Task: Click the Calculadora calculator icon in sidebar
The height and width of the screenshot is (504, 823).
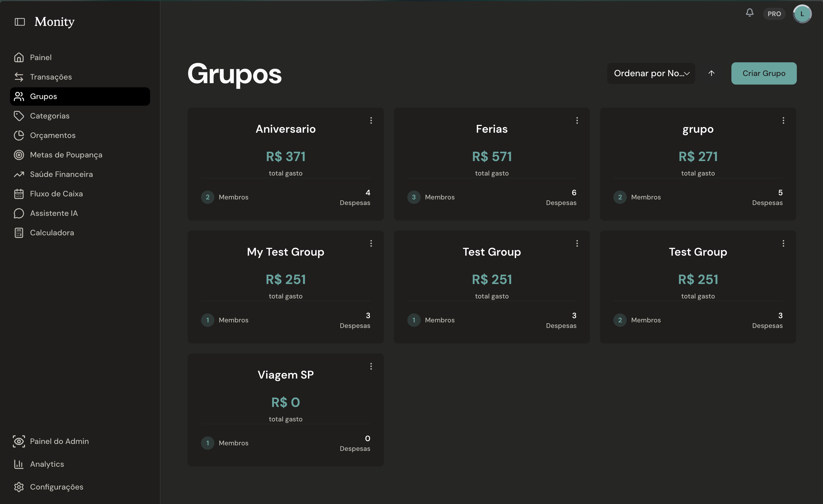Action: click(19, 233)
